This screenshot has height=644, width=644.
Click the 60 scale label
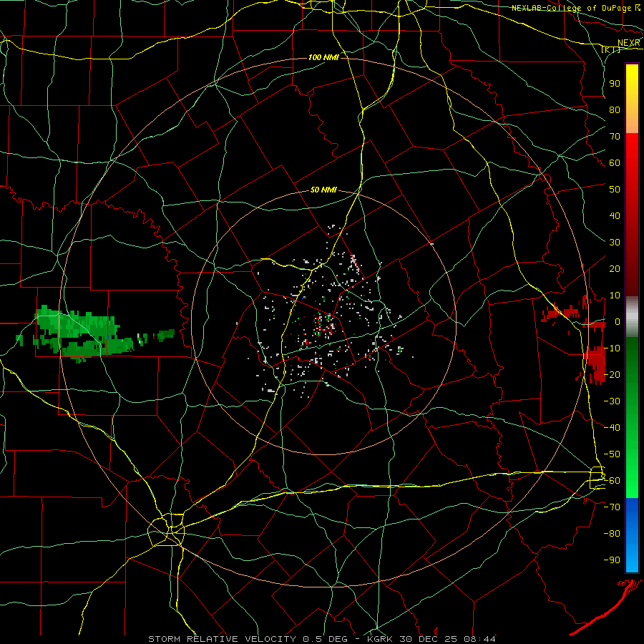(x=615, y=163)
